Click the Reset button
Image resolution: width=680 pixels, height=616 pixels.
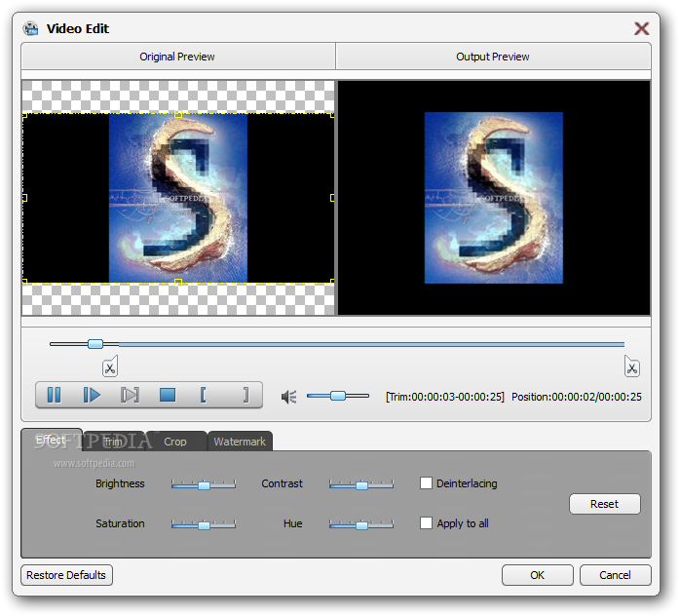click(605, 504)
